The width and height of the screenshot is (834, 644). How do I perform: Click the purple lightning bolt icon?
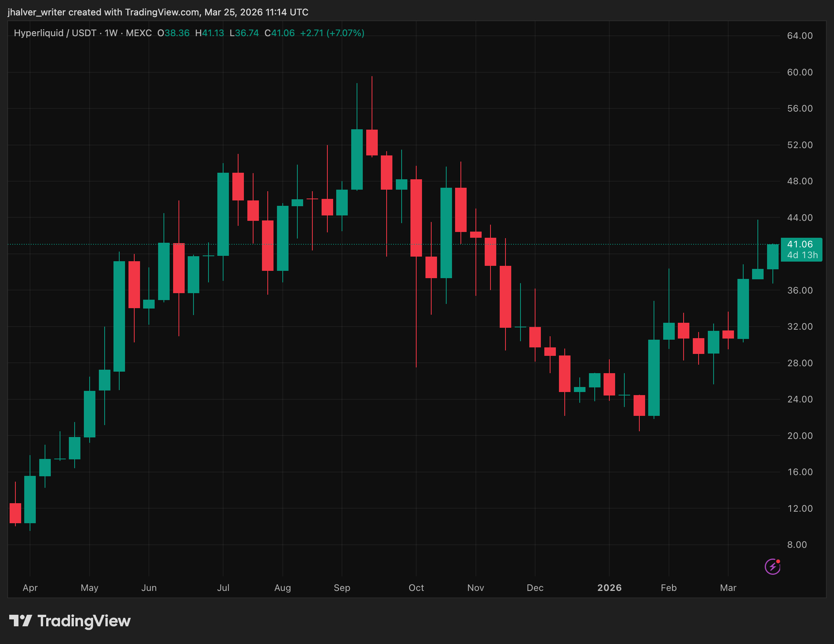(772, 567)
